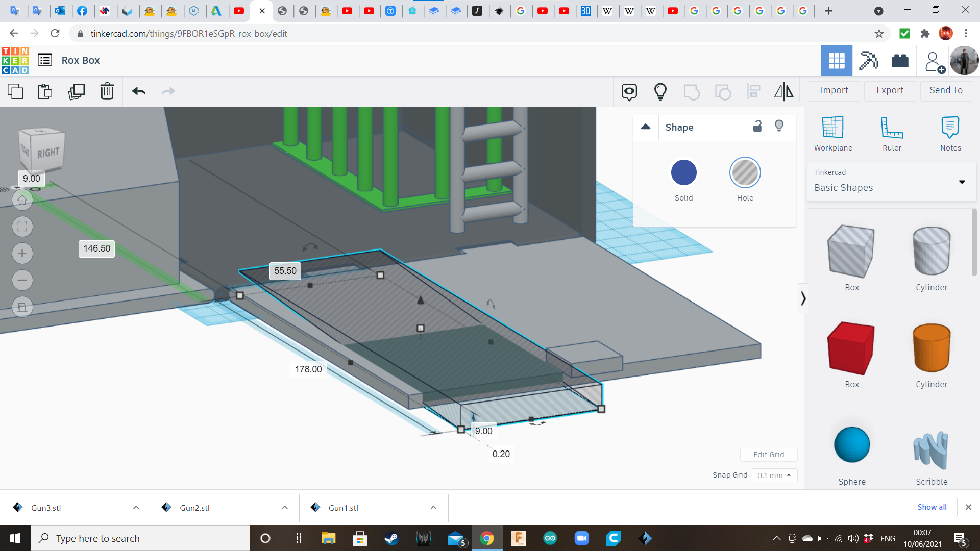Open Basic Shapes category dropdown
This screenshot has width=980, height=551.
[x=962, y=182]
